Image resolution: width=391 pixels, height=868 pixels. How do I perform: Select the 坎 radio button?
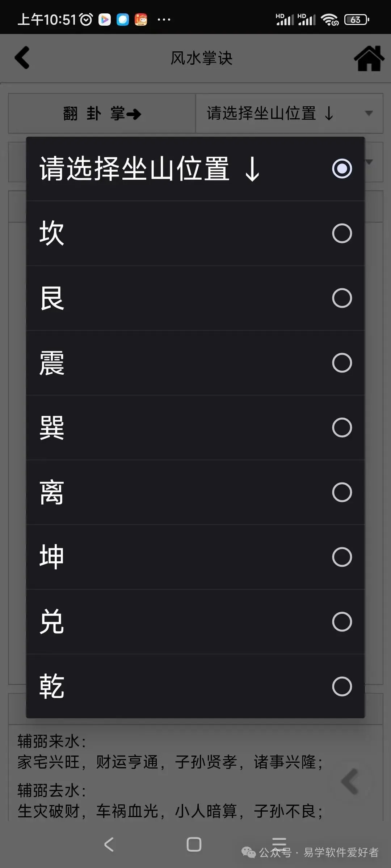click(342, 233)
